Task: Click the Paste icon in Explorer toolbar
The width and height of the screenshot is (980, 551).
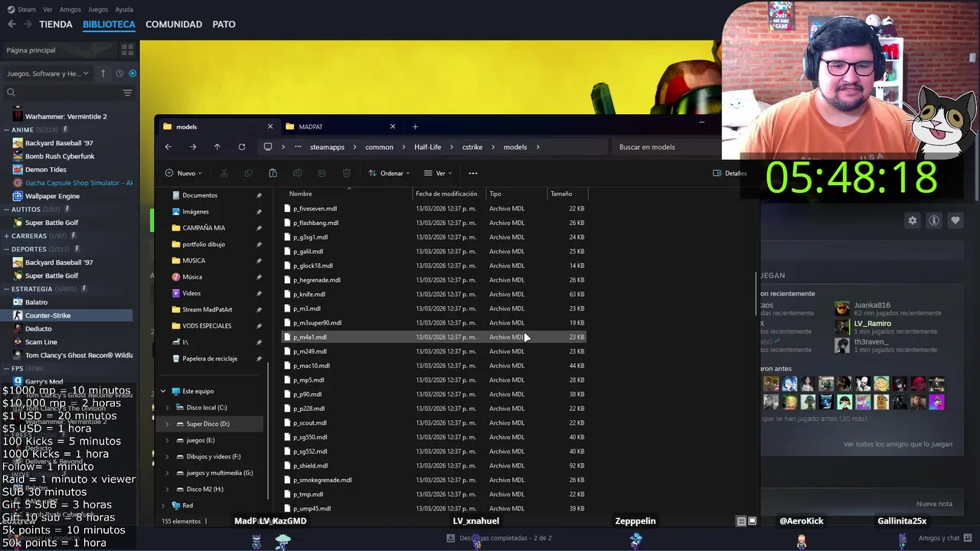Action: [x=273, y=173]
